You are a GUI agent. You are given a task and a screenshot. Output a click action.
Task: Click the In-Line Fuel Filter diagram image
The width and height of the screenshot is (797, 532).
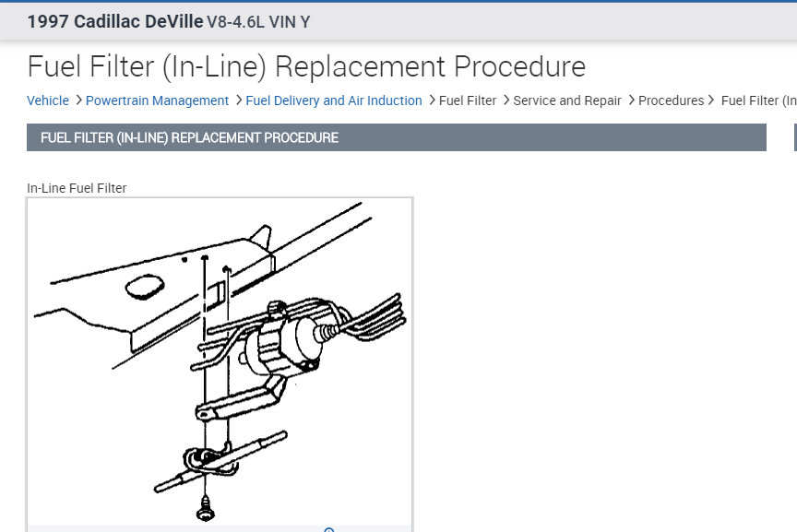(220, 361)
